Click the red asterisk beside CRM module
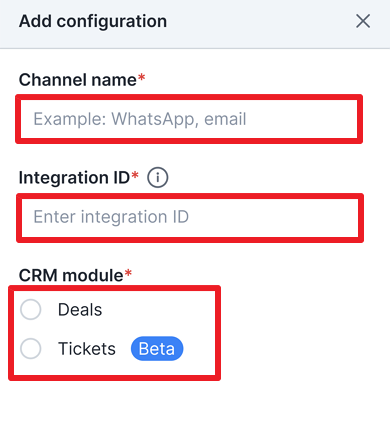The image size is (390, 436). [128, 273]
